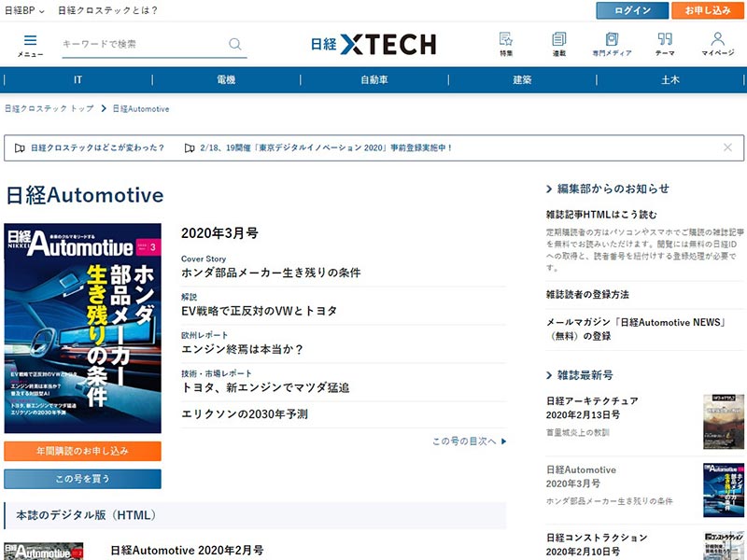Open article エリクソンの2030年予測
Viewport: 747px width, 560px height.
pos(245,413)
